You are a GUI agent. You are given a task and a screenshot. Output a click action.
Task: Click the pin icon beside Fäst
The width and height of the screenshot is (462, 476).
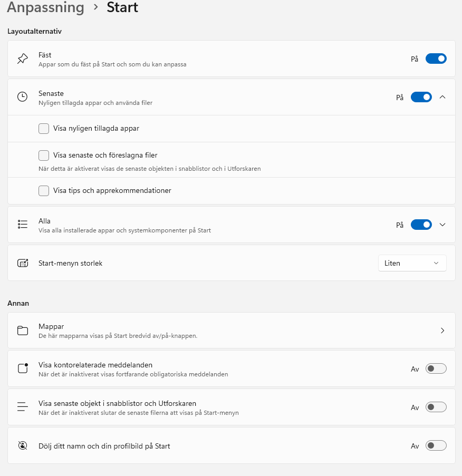(23, 59)
